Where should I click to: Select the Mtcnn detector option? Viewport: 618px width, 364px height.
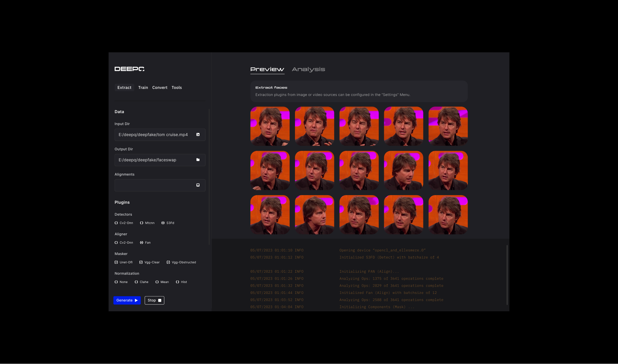[x=142, y=223]
